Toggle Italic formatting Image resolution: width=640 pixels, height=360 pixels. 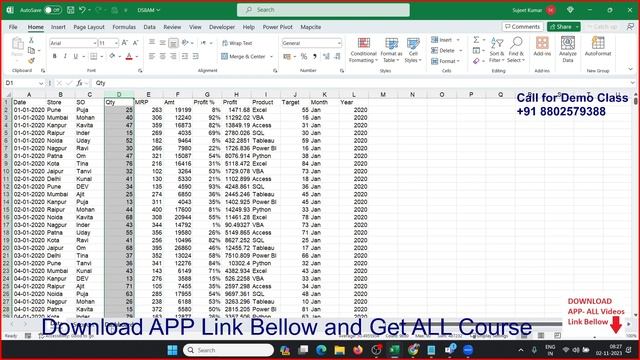point(65,56)
